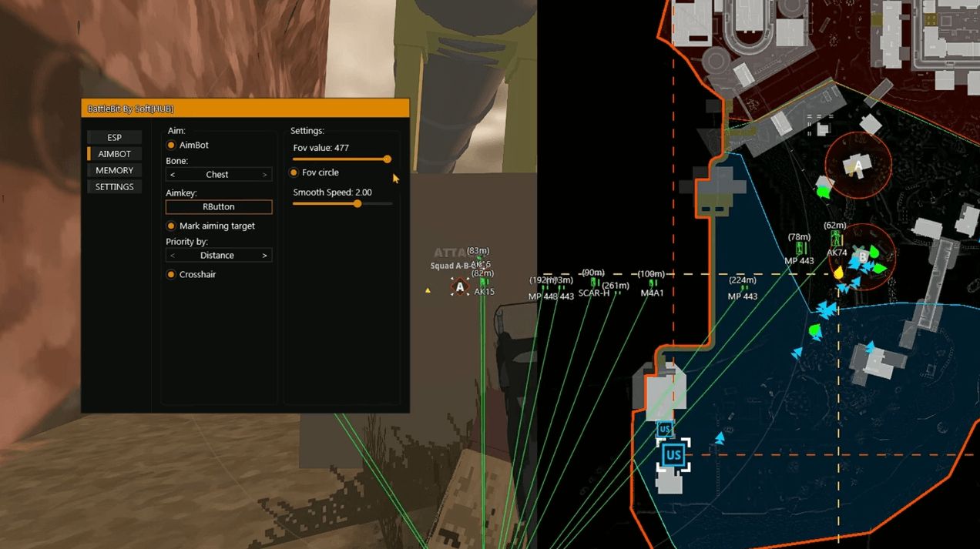The width and height of the screenshot is (980, 549).
Task: Click the SCAR-H weapon label
Action: (x=594, y=293)
